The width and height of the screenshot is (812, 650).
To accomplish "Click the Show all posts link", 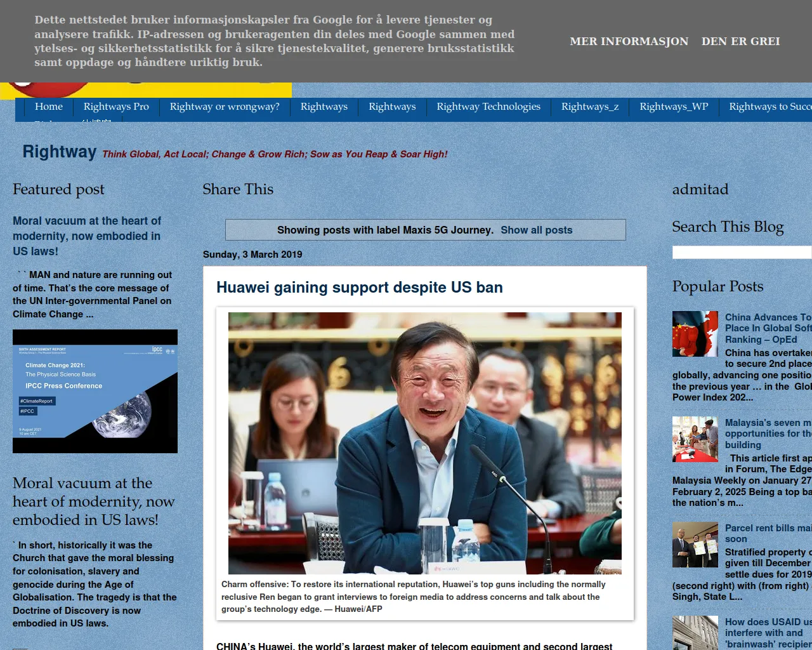I will point(536,230).
